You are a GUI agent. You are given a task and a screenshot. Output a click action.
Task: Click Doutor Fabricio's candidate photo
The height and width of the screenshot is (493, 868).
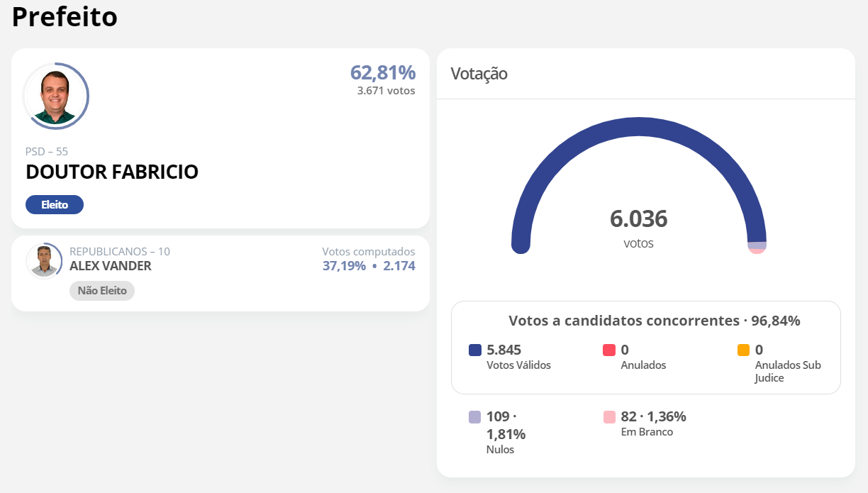coord(56,96)
